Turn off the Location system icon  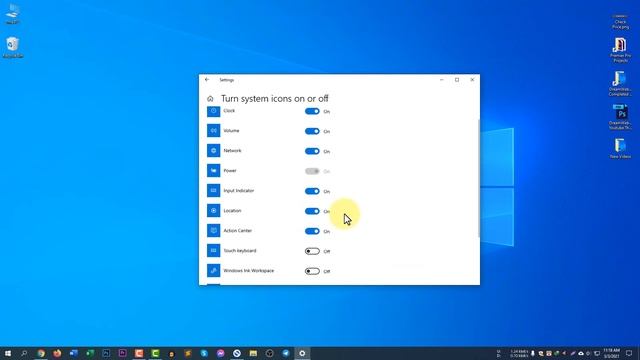tap(312, 211)
